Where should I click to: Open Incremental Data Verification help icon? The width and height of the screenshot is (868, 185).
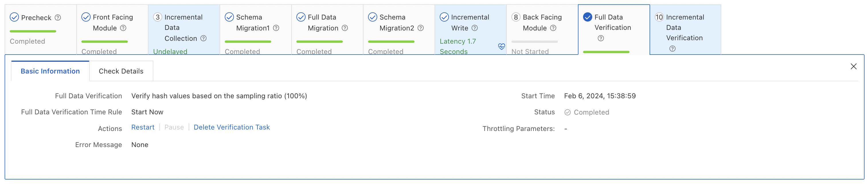pos(672,49)
